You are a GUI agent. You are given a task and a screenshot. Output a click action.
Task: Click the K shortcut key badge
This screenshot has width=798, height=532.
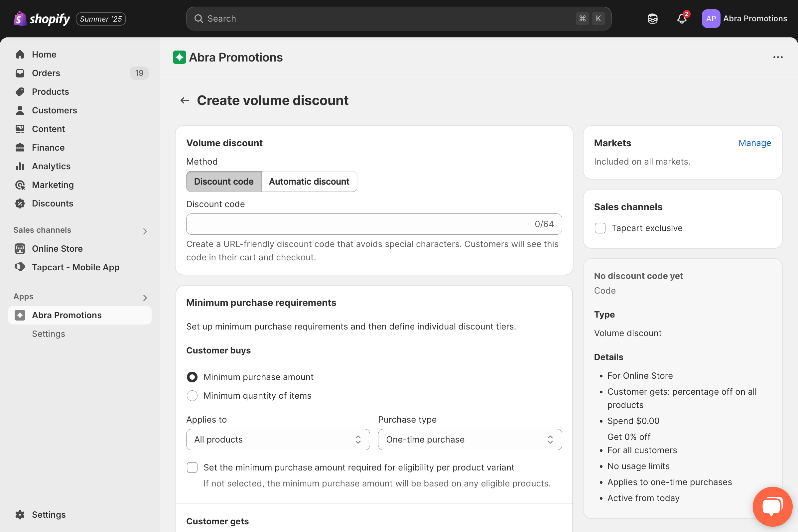[x=598, y=19]
